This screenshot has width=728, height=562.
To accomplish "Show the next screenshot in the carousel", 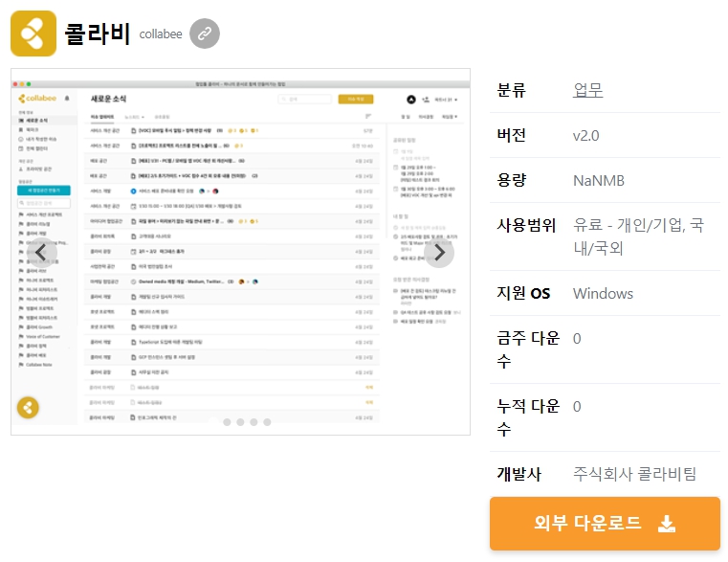I will point(439,253).
